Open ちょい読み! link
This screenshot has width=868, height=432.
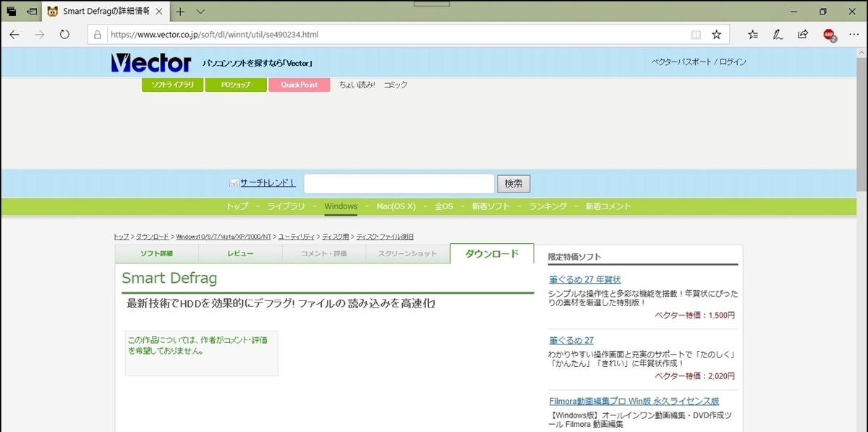coord(357,85)
